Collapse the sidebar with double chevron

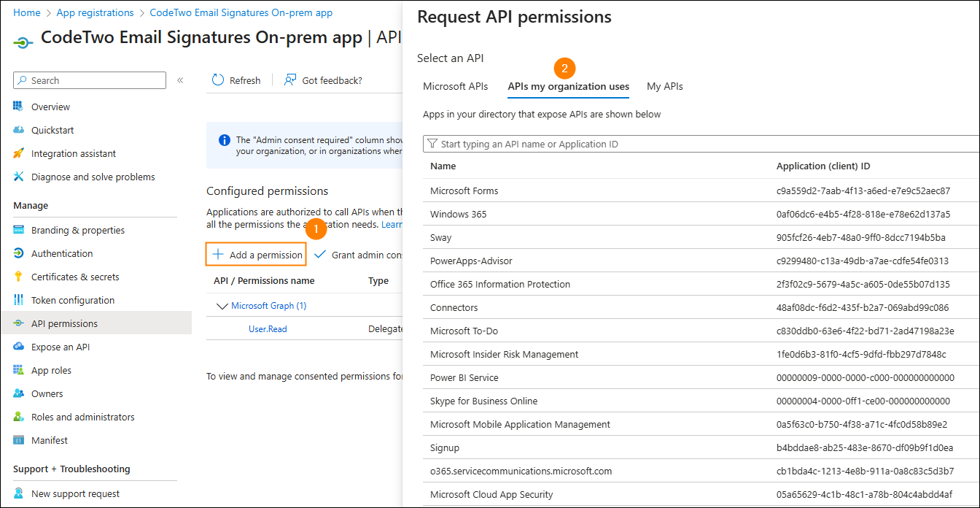pos(180,80)
